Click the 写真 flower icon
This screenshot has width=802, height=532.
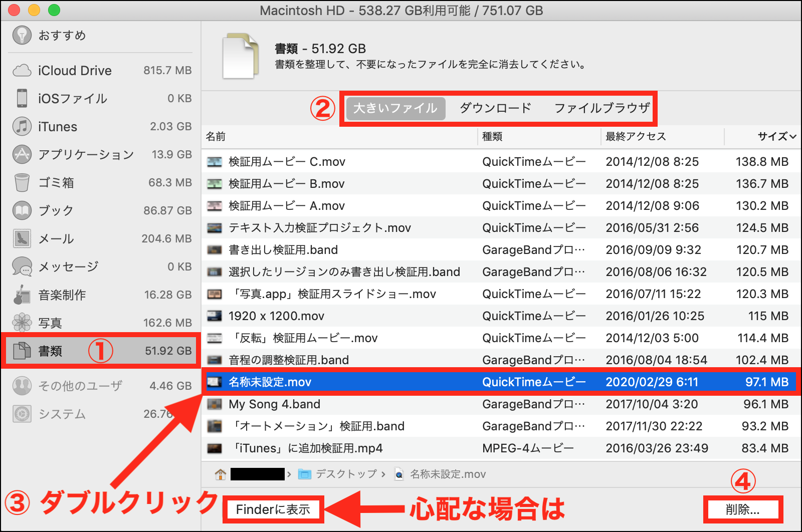[22, 323]
